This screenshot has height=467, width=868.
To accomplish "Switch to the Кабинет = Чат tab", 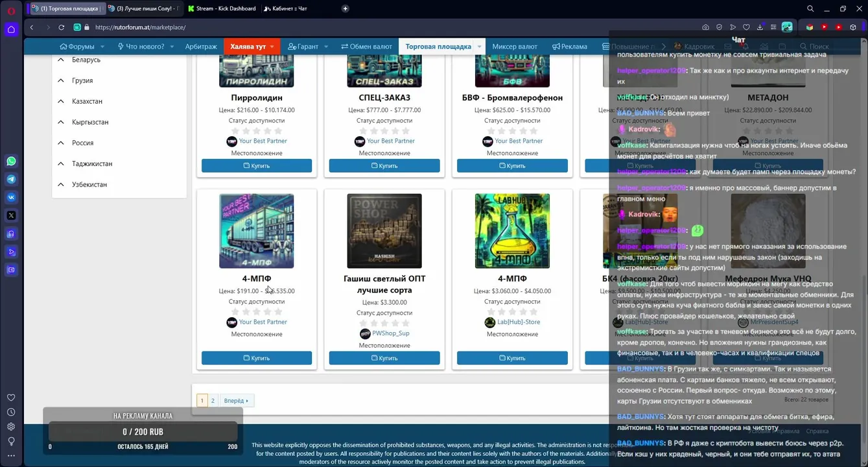I will tap(285, 8).
